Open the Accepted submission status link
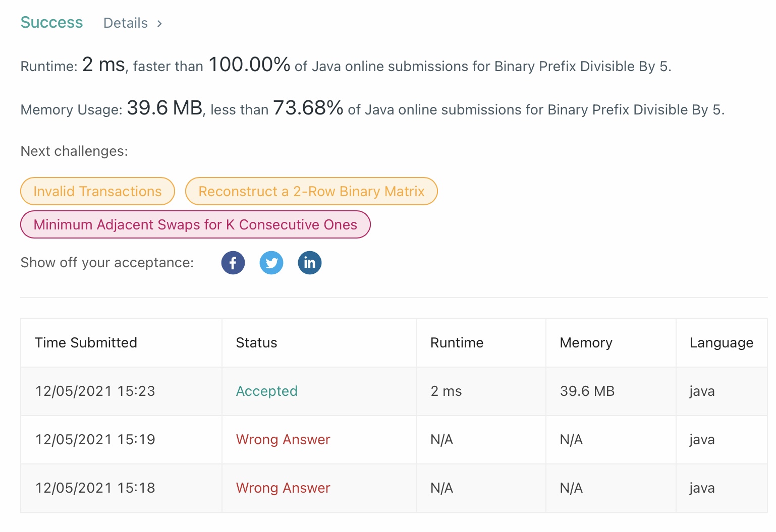The image size is (776, 532). [267, 391]
